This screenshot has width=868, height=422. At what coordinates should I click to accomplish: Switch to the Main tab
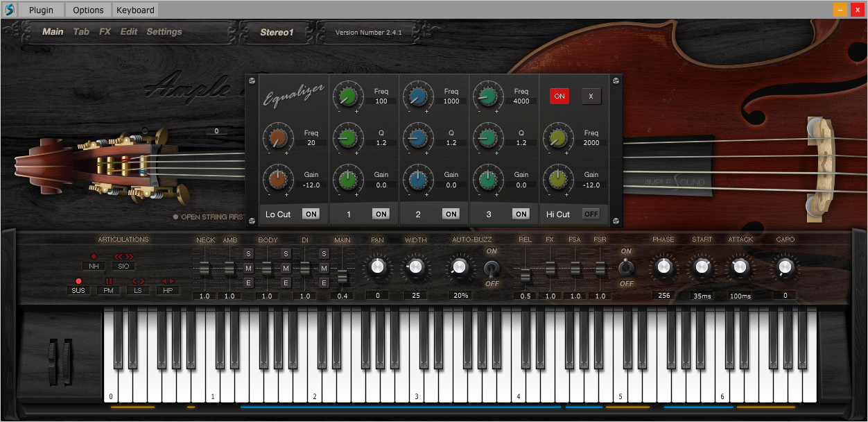tap(53, 32)
